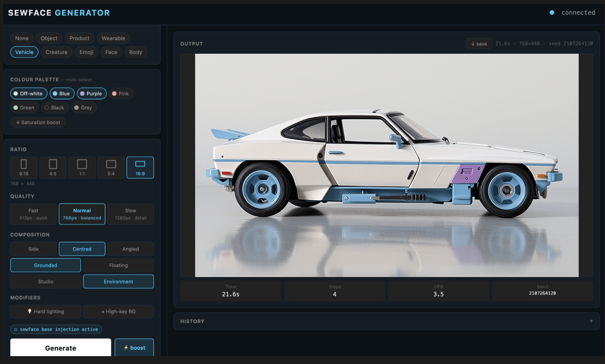The width and height of the screenshot is (605, 364).
Task: Expand the History panel
Action: click(x=387, y=321)
